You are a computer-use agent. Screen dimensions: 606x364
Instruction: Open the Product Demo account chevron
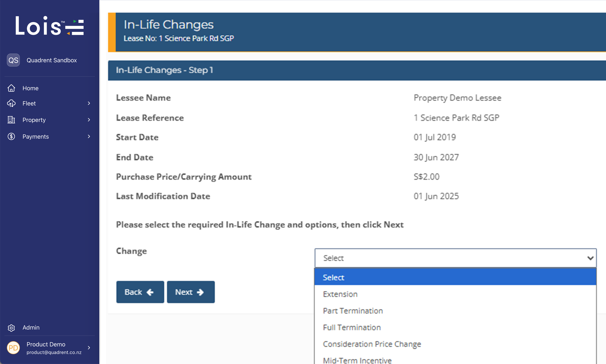pos(89,348)
